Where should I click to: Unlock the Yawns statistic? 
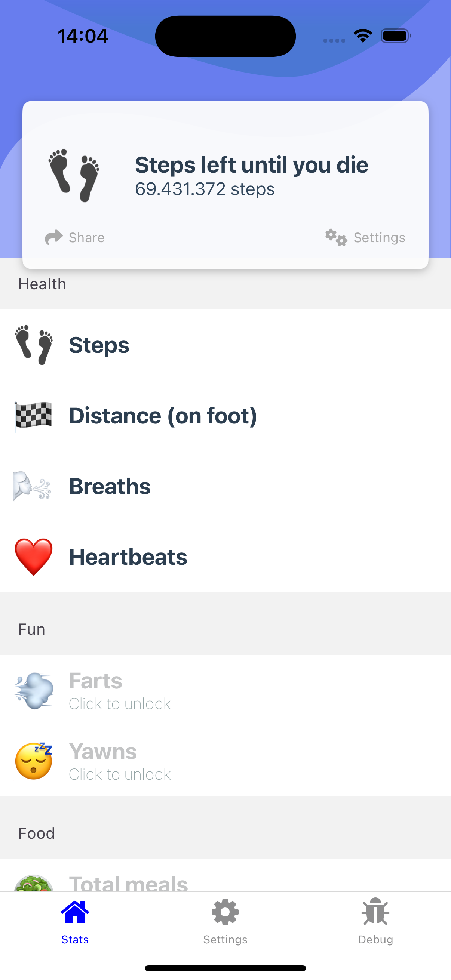pyautogui.click(x=120, y=762)
